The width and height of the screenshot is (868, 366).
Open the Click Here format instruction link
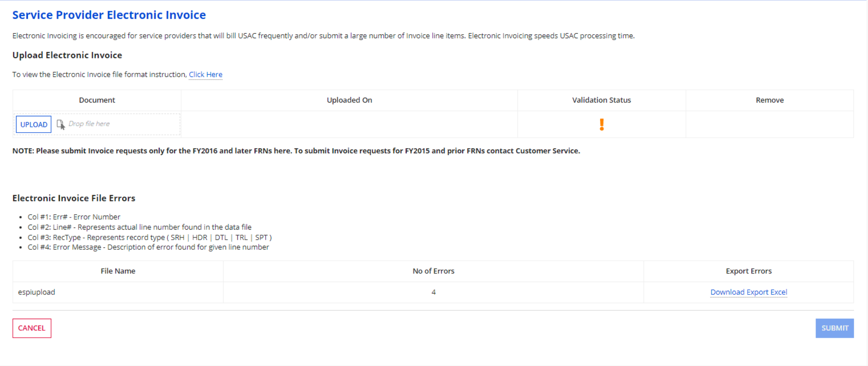[x=205, y=74]
